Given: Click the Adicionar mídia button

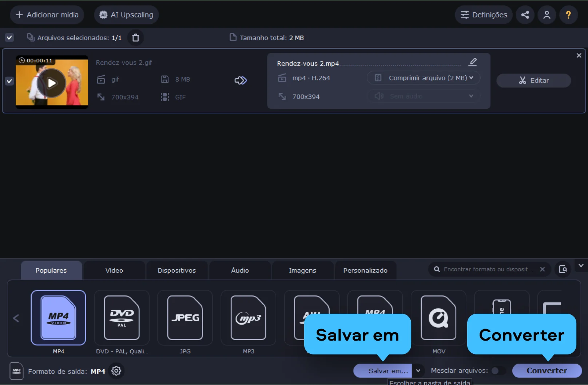Looking at the screenshot, I should tap(47, 15).
